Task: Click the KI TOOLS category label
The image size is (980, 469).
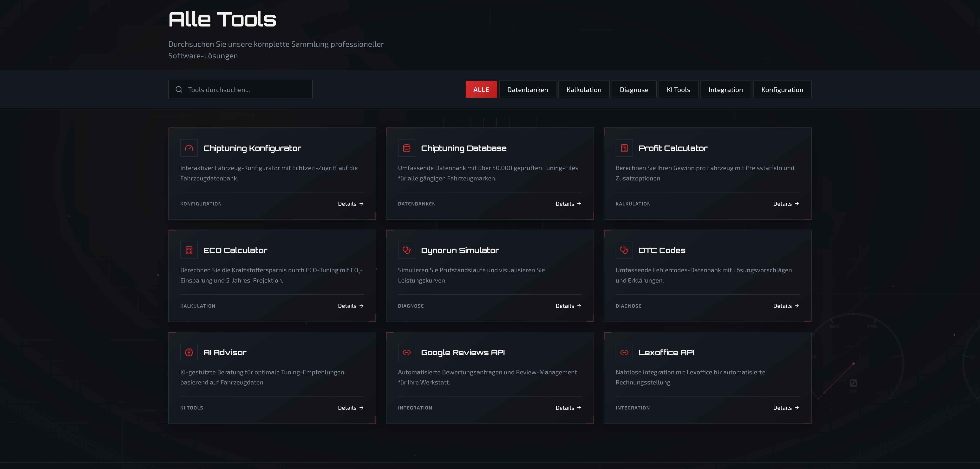Action: click(192, 408)
